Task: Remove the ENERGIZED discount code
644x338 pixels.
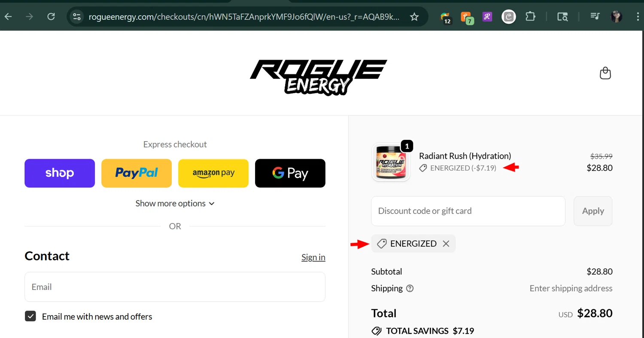Action: tap(446, 244)
